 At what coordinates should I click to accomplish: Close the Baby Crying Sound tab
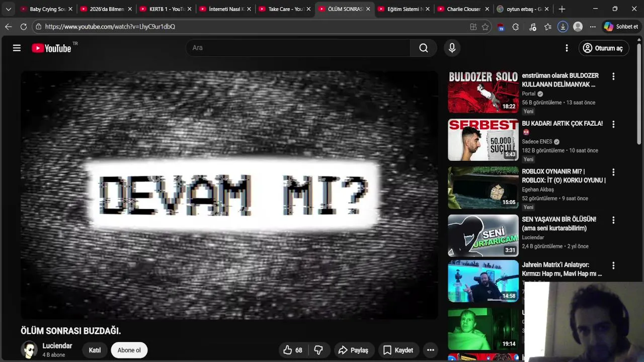click(x=70, y=9)
